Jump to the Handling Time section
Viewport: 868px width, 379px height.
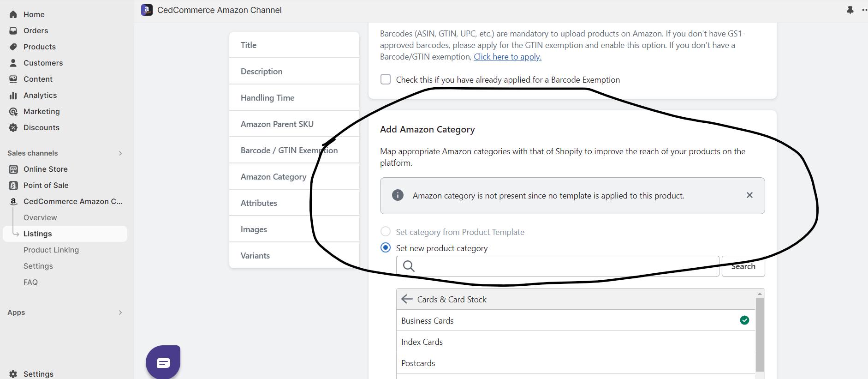pos(294,97)
